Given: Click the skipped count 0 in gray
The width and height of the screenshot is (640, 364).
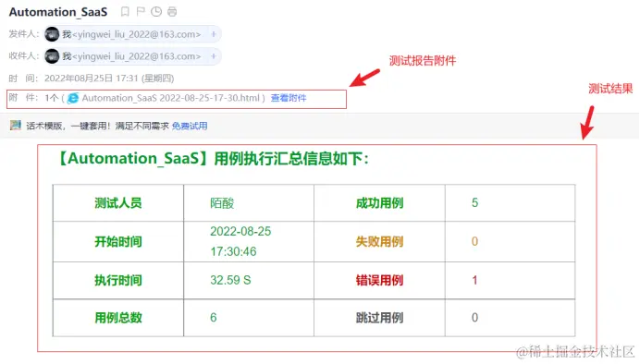Looking at the screenshot, I should (474, 318).
